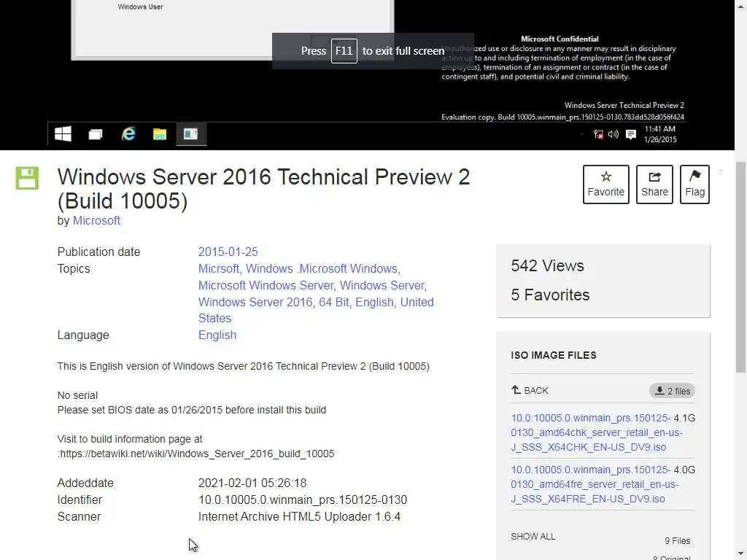Image resolution: width=747 pixels, height=560 pixels.
Task: Open the Share button
Action: (x=654, y=184)
